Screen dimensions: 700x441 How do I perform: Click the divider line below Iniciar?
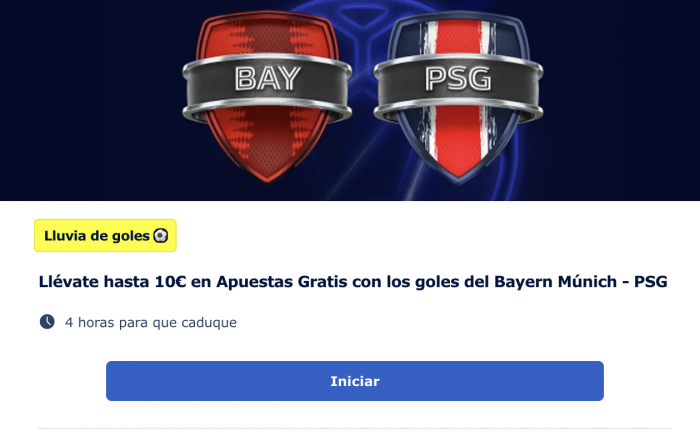[355, 428]
